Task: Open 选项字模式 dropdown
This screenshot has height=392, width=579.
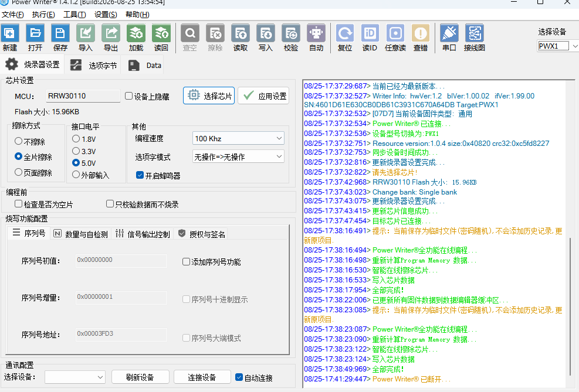Action: [x=238, y=156]
